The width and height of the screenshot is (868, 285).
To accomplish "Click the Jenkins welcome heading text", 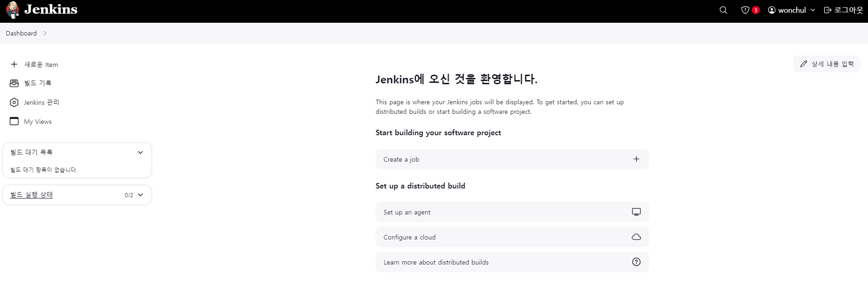I will coord(456,79).
